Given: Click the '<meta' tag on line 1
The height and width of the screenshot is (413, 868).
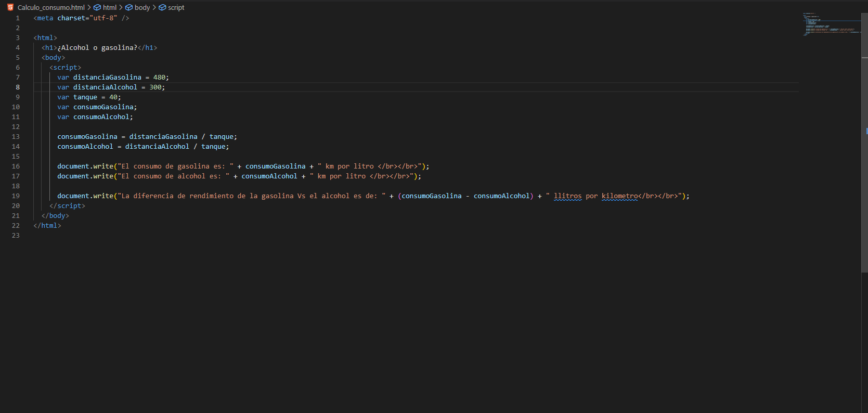Looking at the screenshot, I should 43,18.
